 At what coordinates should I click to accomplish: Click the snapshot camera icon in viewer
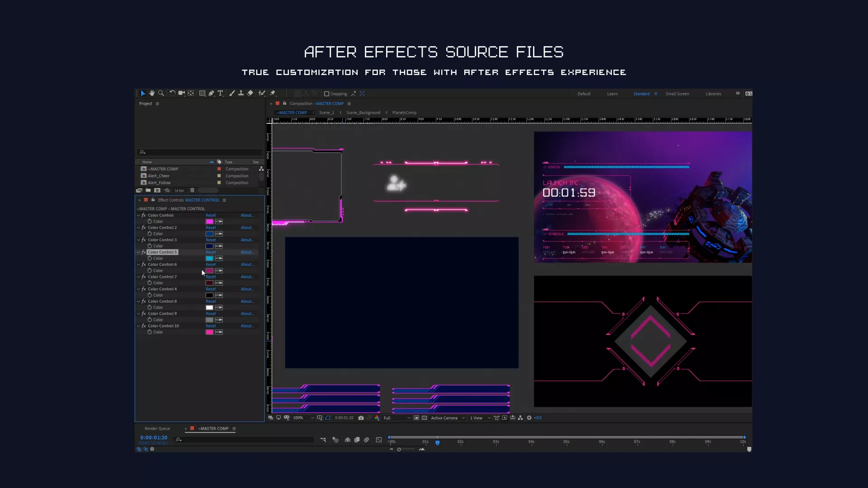[x=361, y=418]
